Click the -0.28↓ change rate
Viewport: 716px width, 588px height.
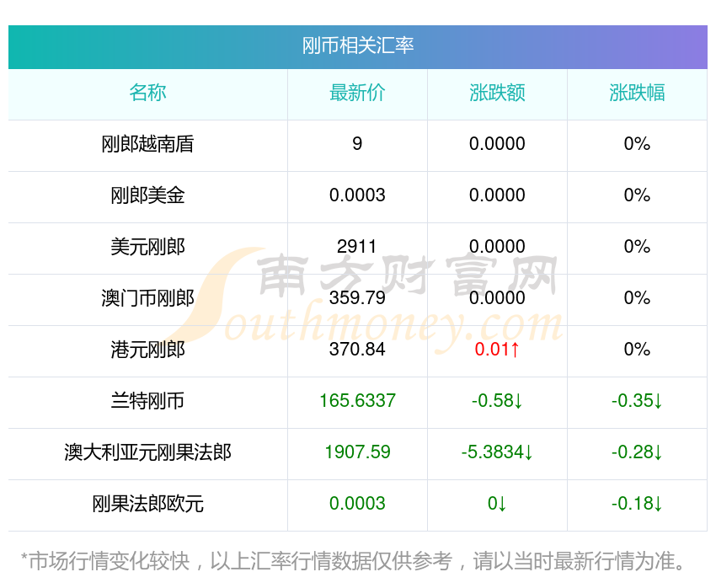(637, 452)
